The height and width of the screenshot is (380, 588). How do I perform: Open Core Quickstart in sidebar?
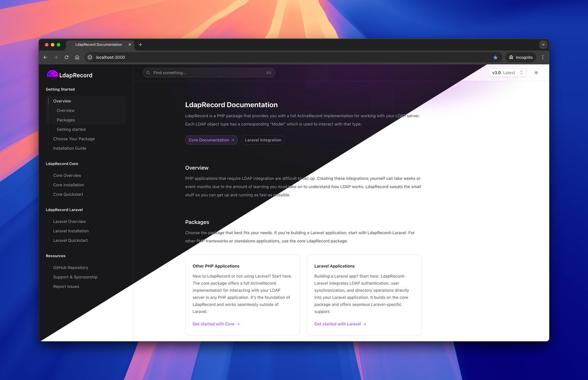[68, 194]
